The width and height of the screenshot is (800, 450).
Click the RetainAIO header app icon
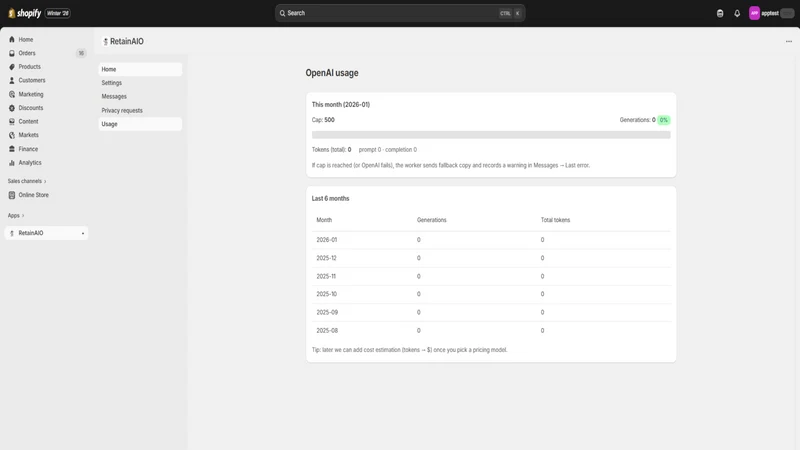click(x=106, y=41)
